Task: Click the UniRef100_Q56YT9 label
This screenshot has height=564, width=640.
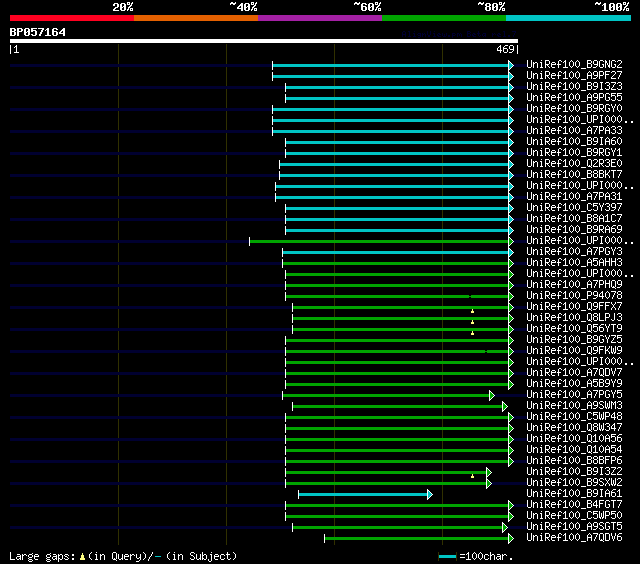Action: click(574, 329)
